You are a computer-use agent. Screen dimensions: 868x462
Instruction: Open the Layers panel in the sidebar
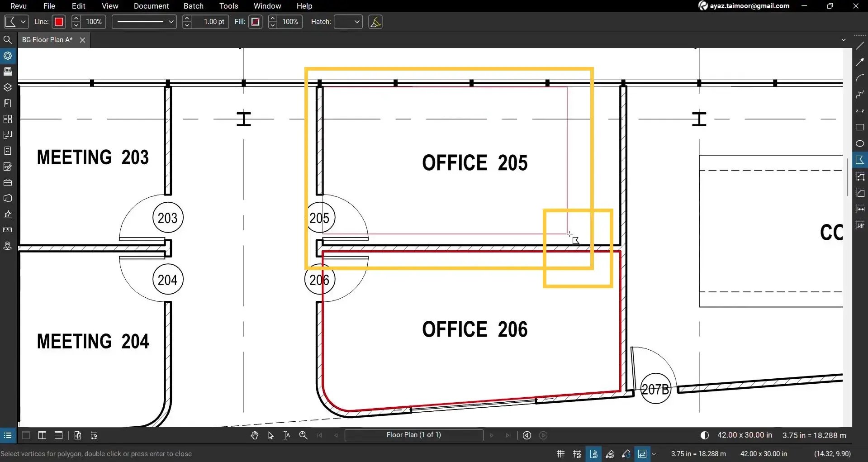pyautogui.click(x=8, y=86)
